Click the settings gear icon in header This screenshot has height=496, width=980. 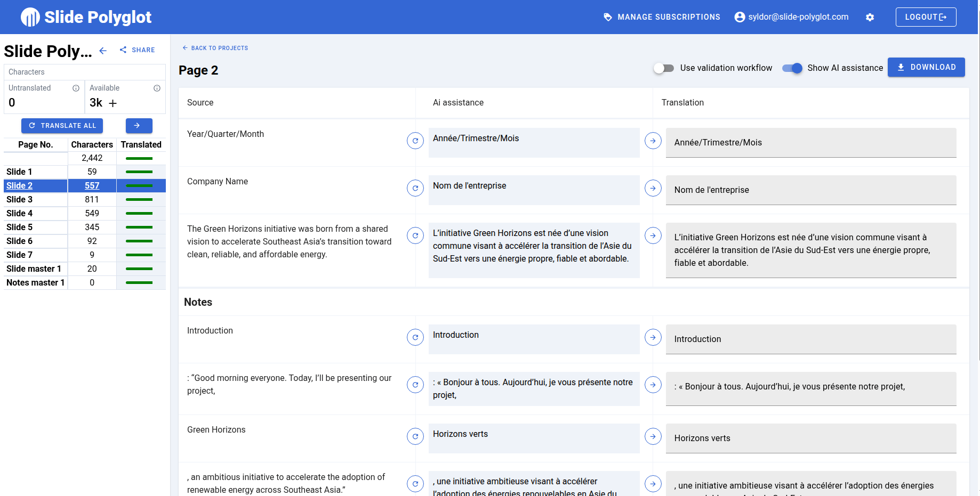click(870, 17)
